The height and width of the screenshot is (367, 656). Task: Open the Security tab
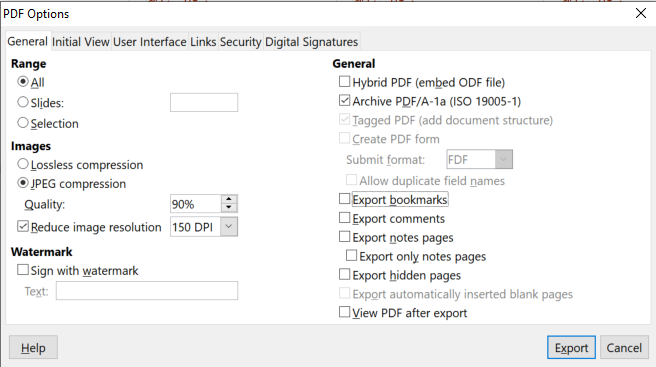click(x=241, y=42)
